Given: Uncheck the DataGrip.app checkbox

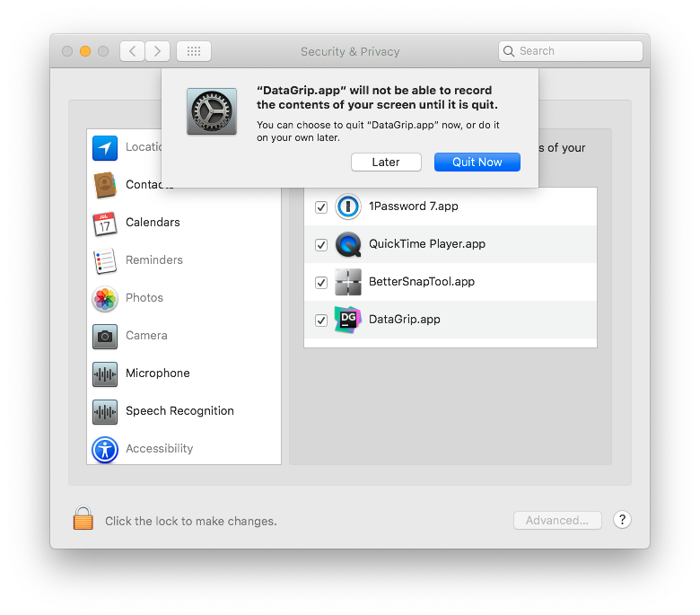Looking at the screenshot, I should tap(321, 320).
